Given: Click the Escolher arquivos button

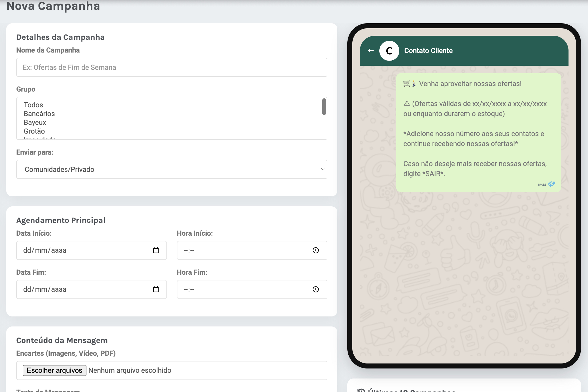Looking at the screenshot, I should click(x=54, y=370).
